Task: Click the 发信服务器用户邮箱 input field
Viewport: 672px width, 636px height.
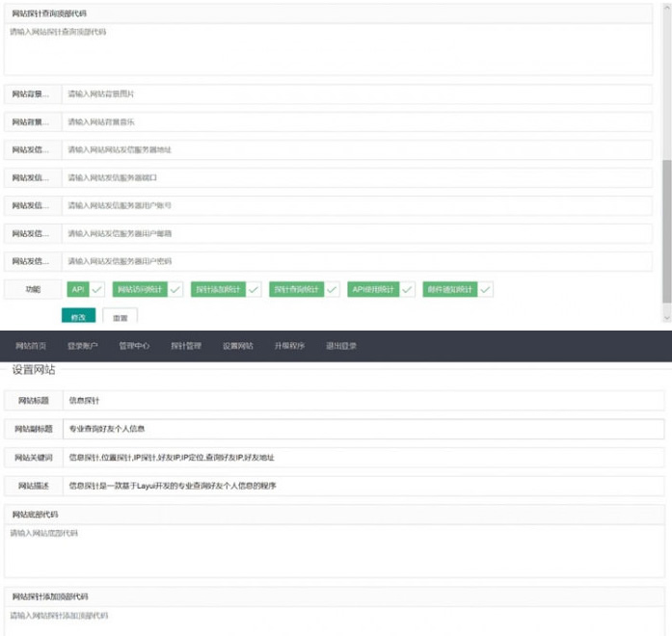Action: point(357,233)
